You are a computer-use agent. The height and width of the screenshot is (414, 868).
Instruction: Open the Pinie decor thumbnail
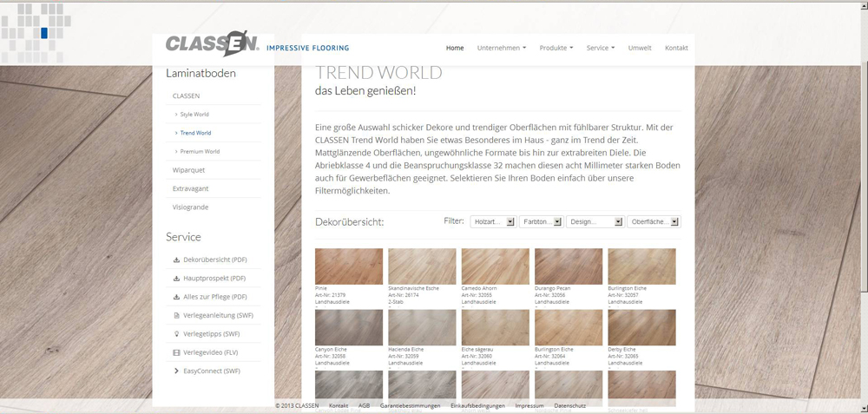[349, 266]
